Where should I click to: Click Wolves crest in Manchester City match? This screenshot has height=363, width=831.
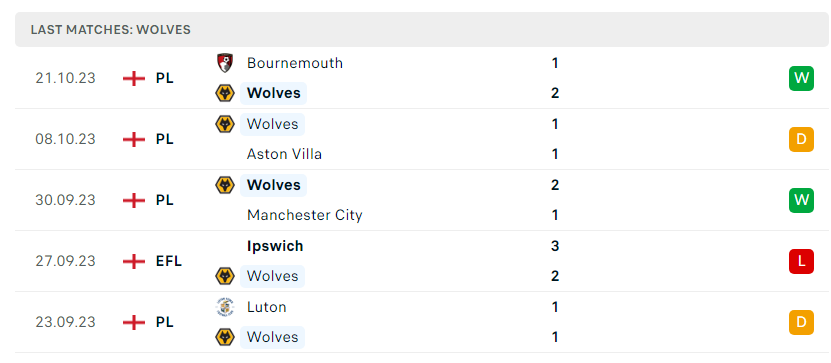pos(225,185)
